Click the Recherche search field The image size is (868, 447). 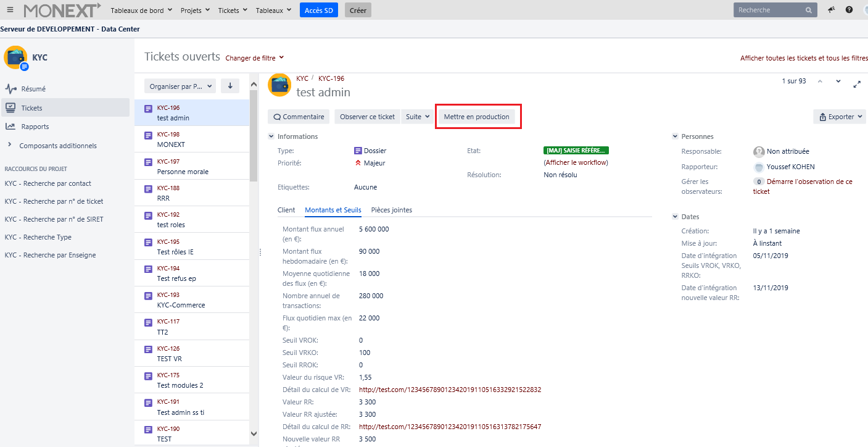tap(770, 10)
